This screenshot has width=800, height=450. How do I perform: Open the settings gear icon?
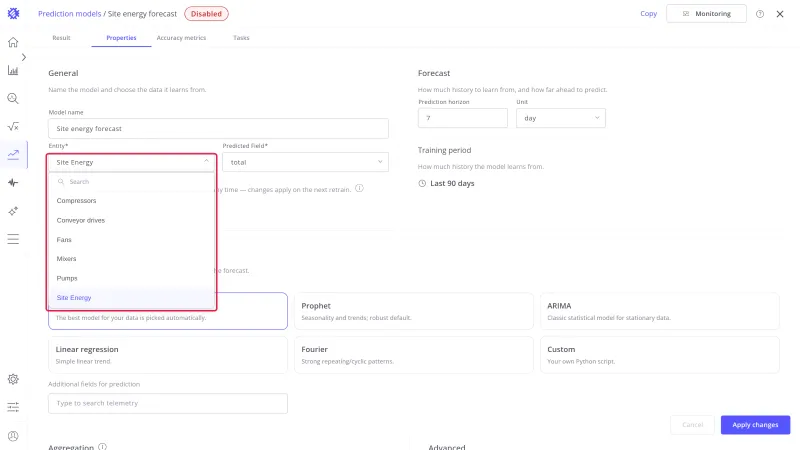click(x=13, y=379)
